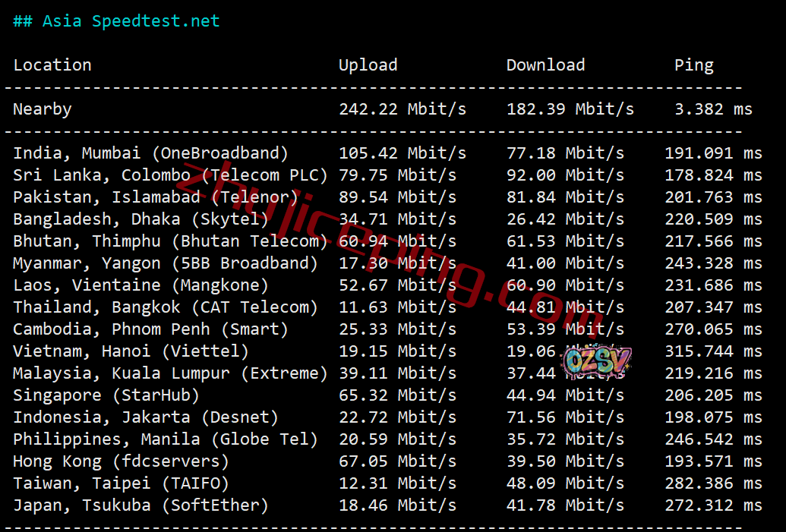Select Japan, Tsukuba (SoftEther) row
Screen dimensions: 786x532
coord(387,505)
